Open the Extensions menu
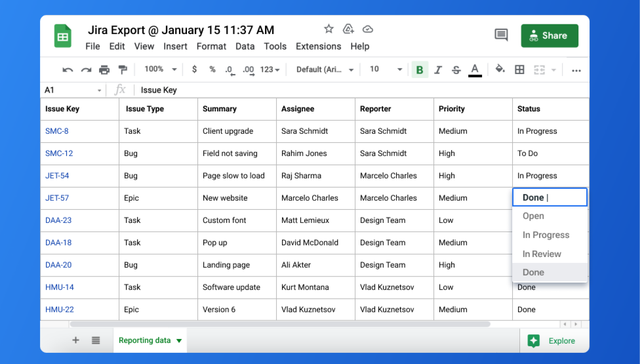 (x=318, y=47)
